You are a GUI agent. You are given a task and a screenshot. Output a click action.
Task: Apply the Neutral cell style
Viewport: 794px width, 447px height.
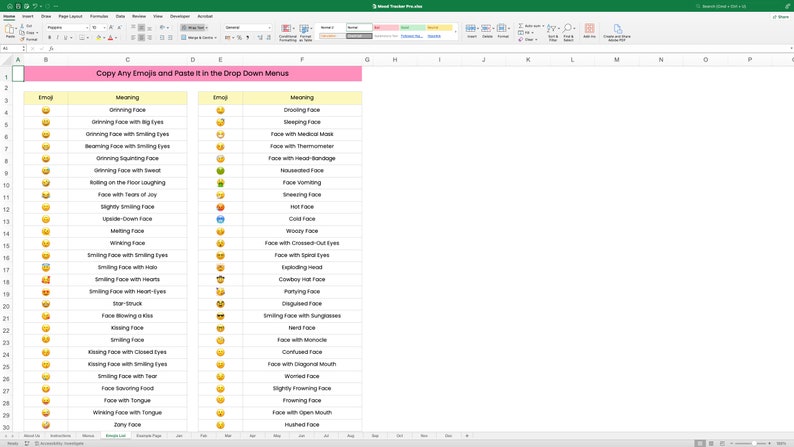click(x=439, y=27)
